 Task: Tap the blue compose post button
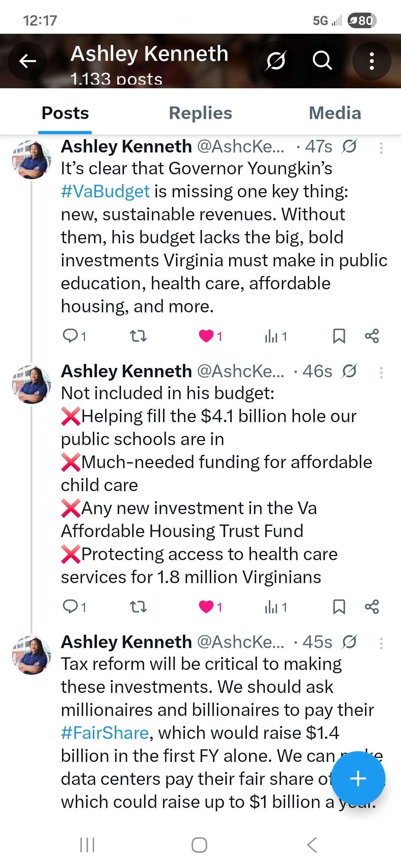[358, 778]
